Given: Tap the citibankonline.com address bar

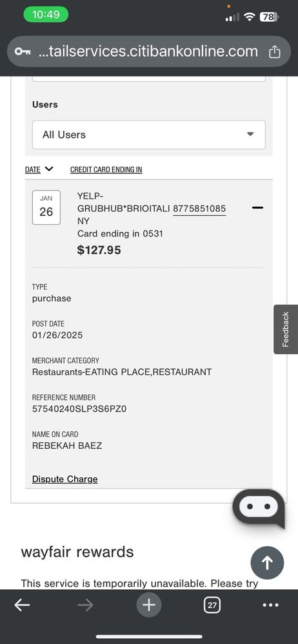Looking at the screenshot, I should pyautogui.click(x=149, y=52).
